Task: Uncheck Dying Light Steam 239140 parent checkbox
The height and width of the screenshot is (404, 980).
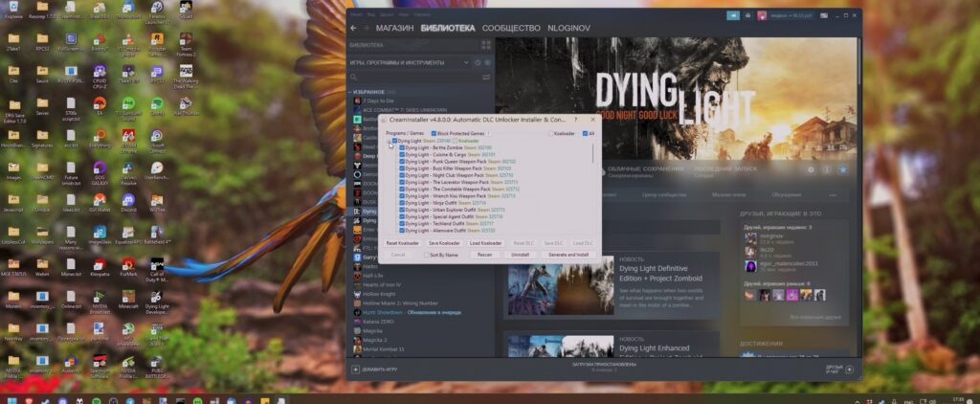Action: coord(395,141)
